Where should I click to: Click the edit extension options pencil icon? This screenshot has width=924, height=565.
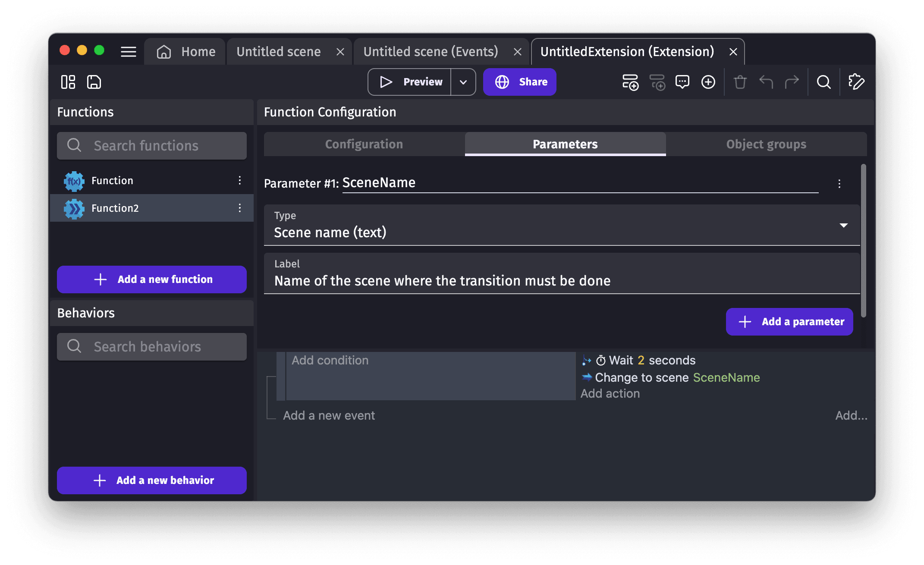(x=856, y=82)
